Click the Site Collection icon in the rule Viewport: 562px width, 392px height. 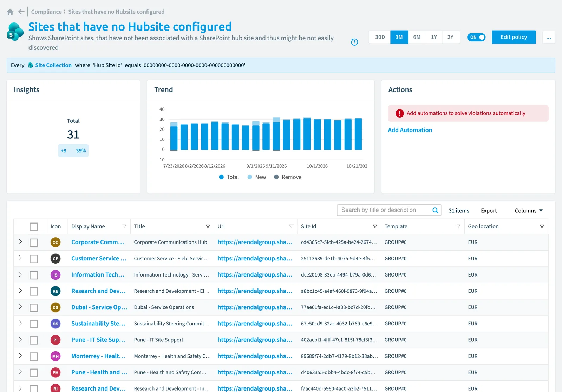tap(31, 65)
